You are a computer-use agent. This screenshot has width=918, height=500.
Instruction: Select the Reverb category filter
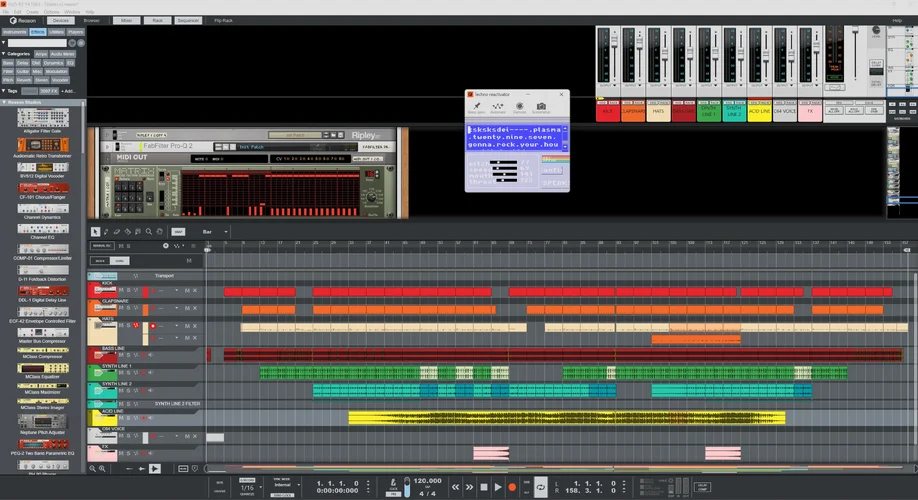(24, 80)
